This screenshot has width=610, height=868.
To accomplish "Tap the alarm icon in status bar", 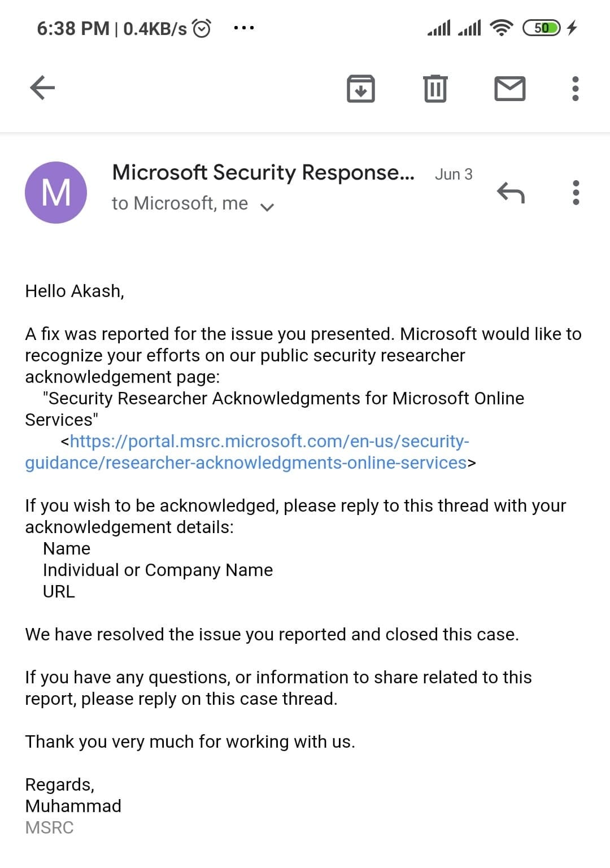I will pos(202,28).
